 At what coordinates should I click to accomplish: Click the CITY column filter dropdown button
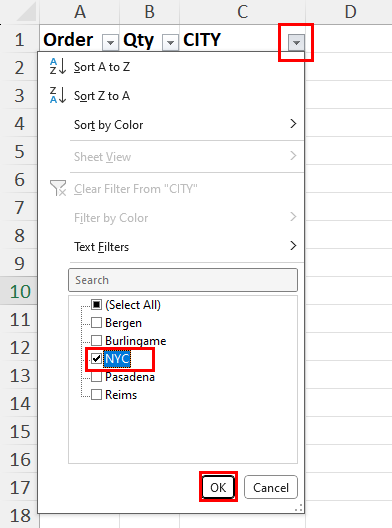click(296, 42)
